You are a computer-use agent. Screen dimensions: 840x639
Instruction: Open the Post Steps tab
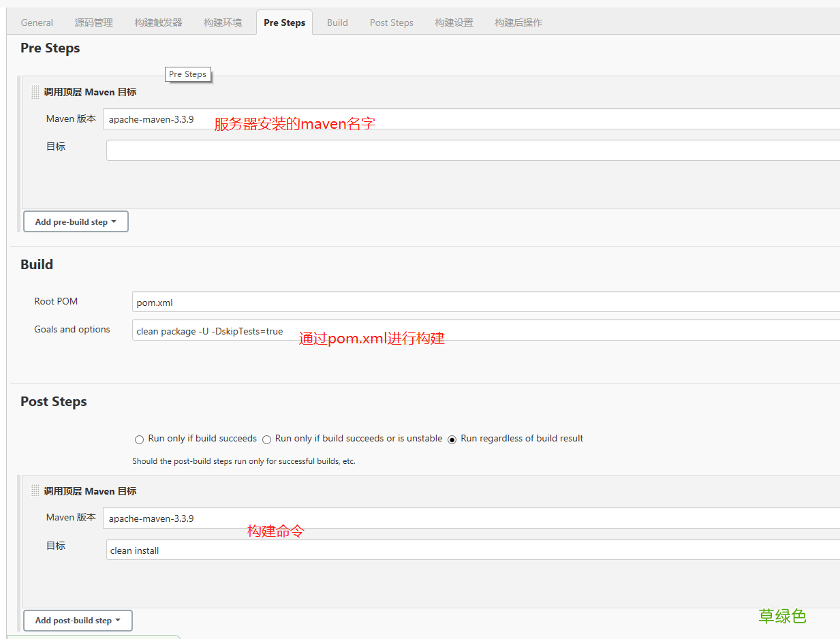click(392, 22)
